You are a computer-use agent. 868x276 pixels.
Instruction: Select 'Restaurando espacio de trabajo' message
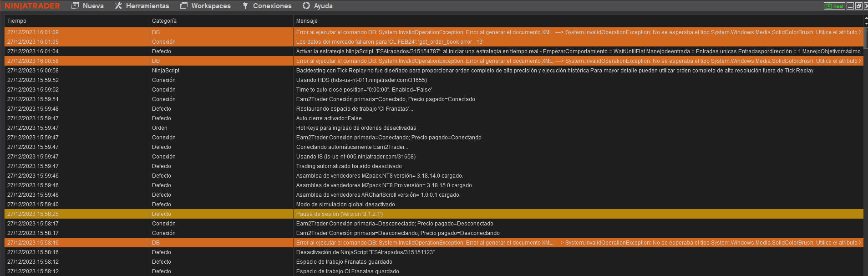(355, 109)
